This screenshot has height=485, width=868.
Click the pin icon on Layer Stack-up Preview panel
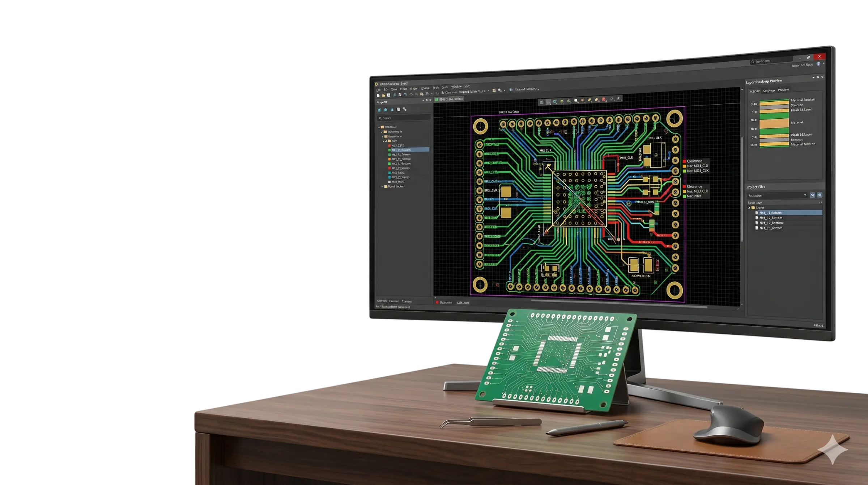(818, 77)
